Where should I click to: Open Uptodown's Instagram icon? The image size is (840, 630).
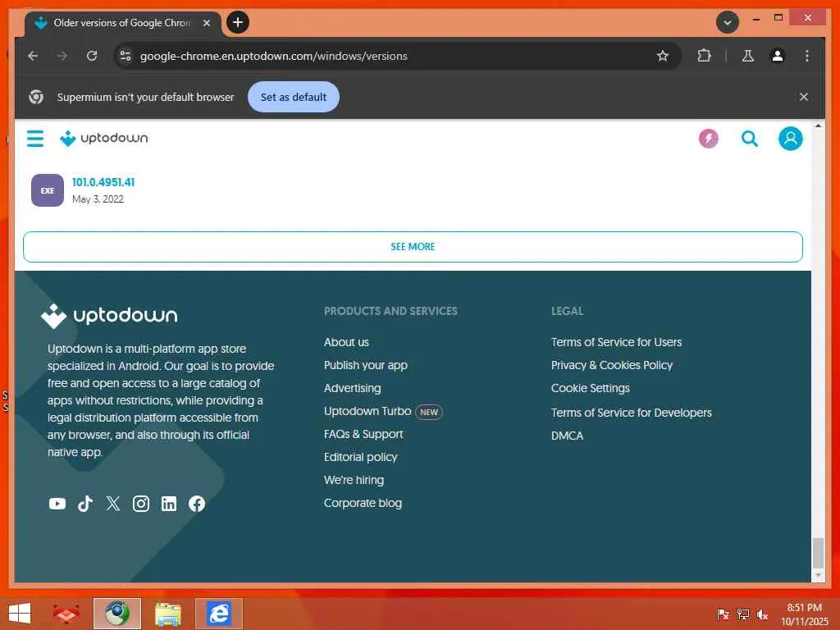click(x=141, y=504)
